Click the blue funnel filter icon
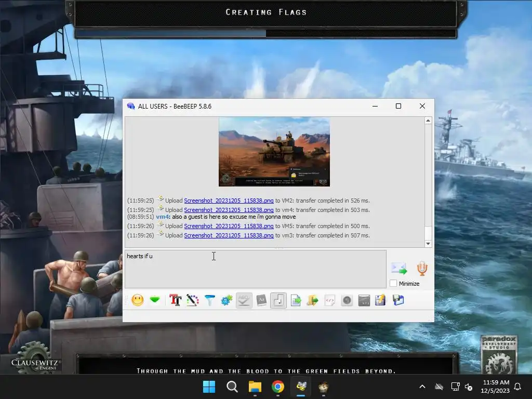This screenshot has height=399, width=532. [x=210, y=300]
